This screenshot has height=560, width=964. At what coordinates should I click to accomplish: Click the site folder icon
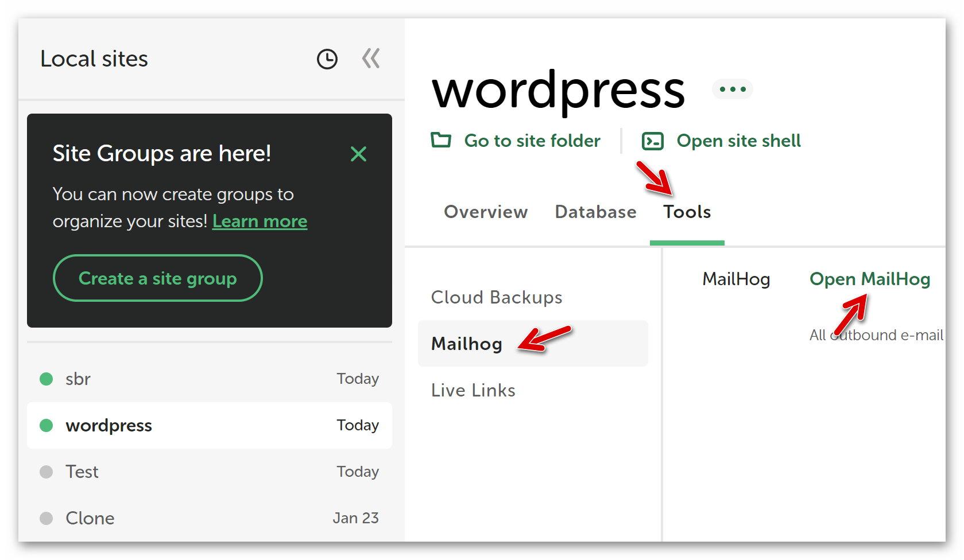pyautogui.click(x=441, y=140)
